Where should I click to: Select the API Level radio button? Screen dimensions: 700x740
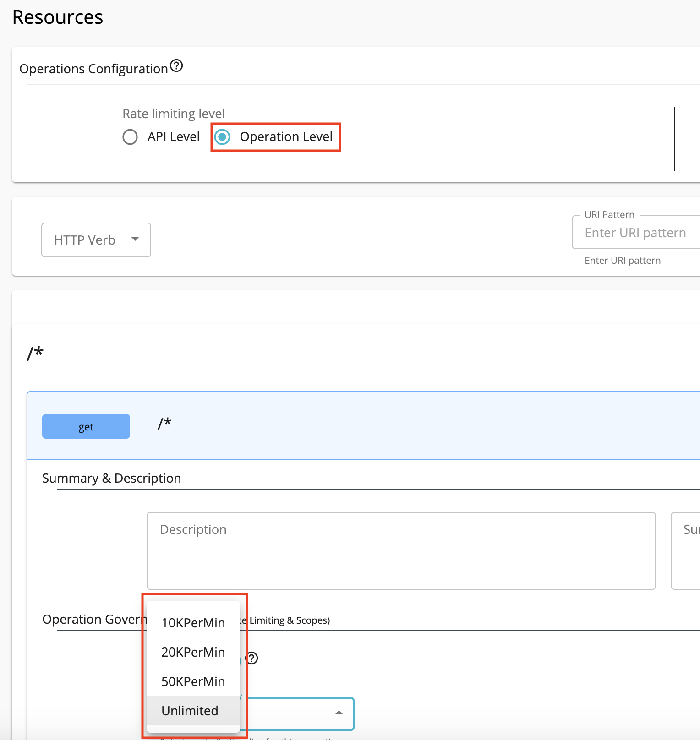coord(130,137)
